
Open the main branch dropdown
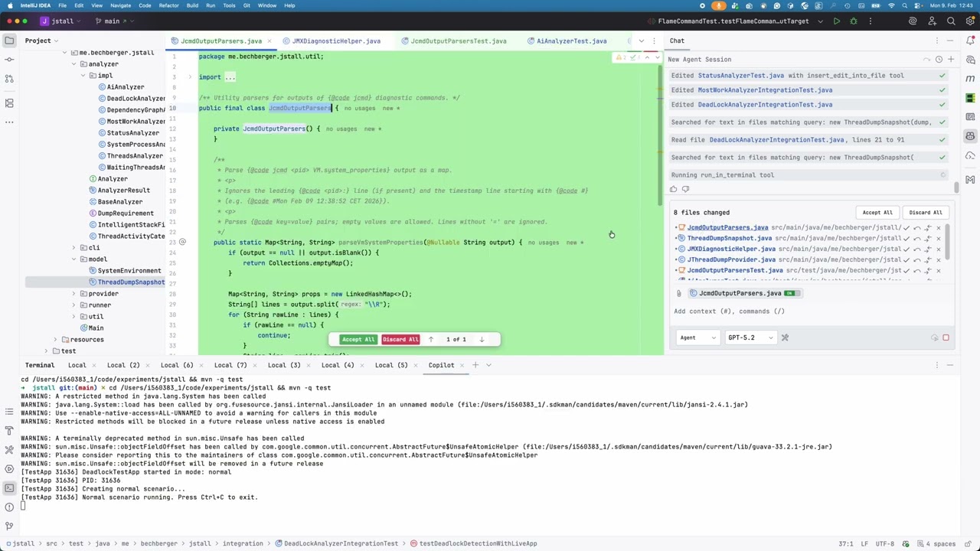coord(116,21)
